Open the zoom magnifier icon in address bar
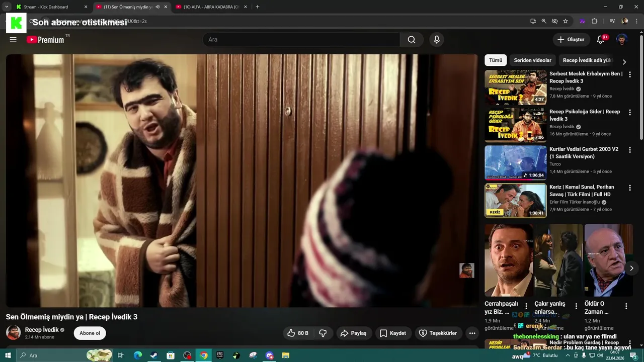Viewport: 644px width, 362px height. [x=544, y=21]
